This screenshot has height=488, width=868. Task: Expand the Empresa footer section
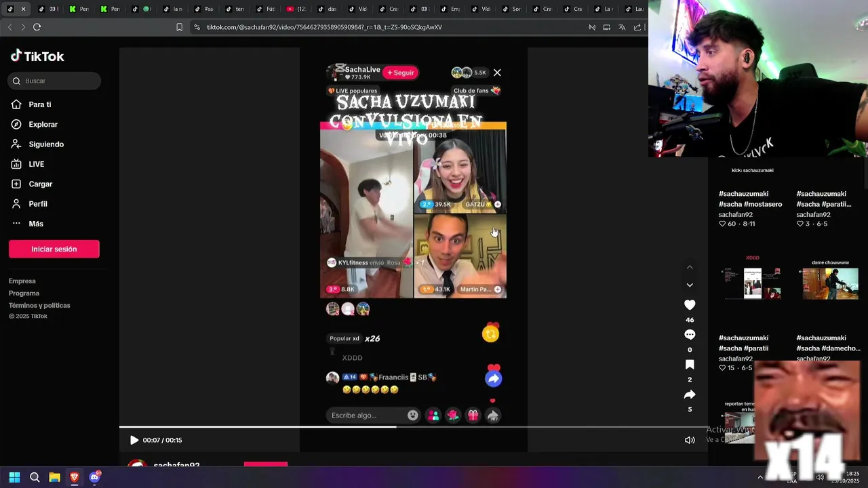tap(22, 281)
